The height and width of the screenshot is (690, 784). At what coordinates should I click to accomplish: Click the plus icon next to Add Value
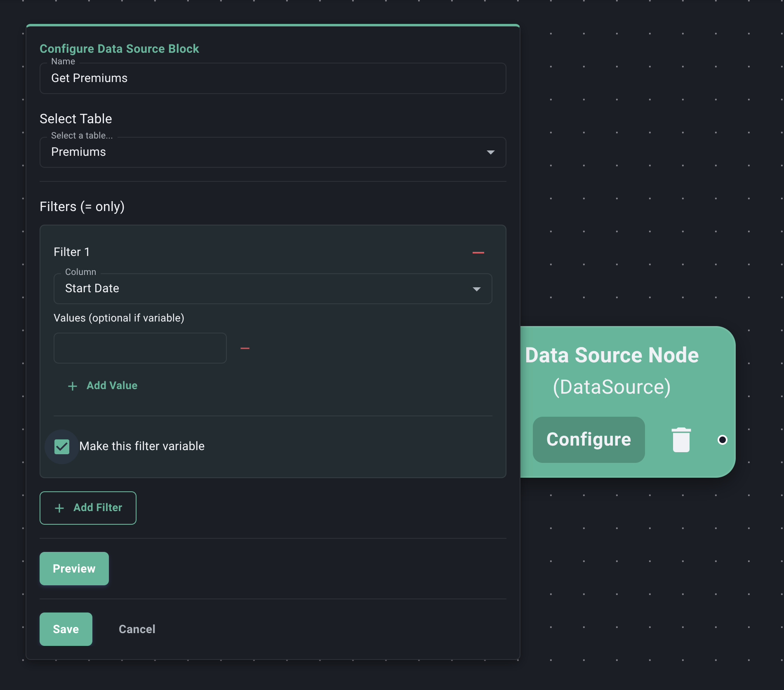(72, 386)
